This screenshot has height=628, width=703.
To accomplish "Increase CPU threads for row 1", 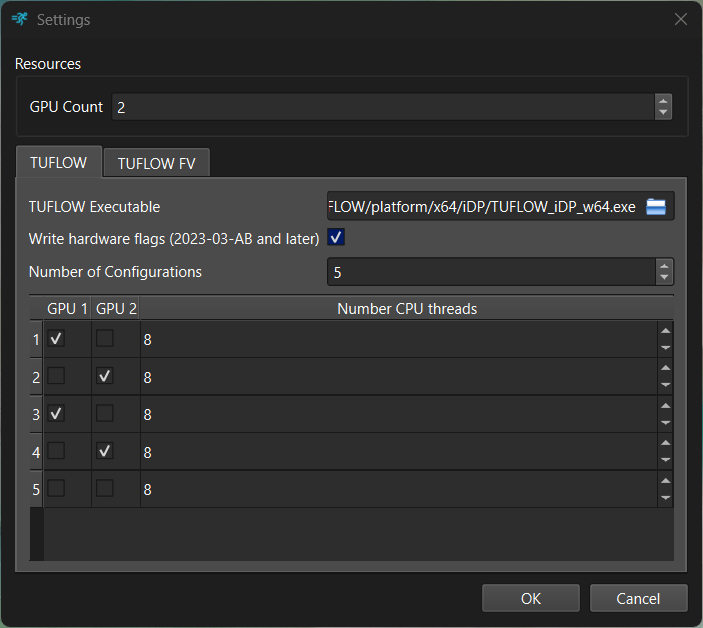I will click(x=665, y=331).
